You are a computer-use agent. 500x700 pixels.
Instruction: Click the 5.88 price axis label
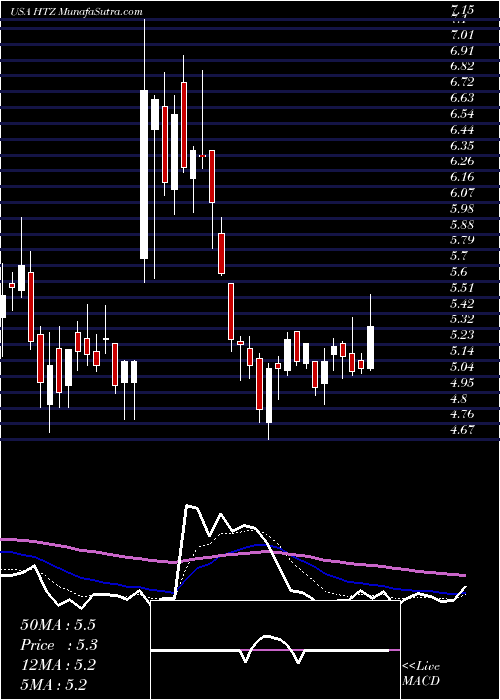tap(462, 225)
